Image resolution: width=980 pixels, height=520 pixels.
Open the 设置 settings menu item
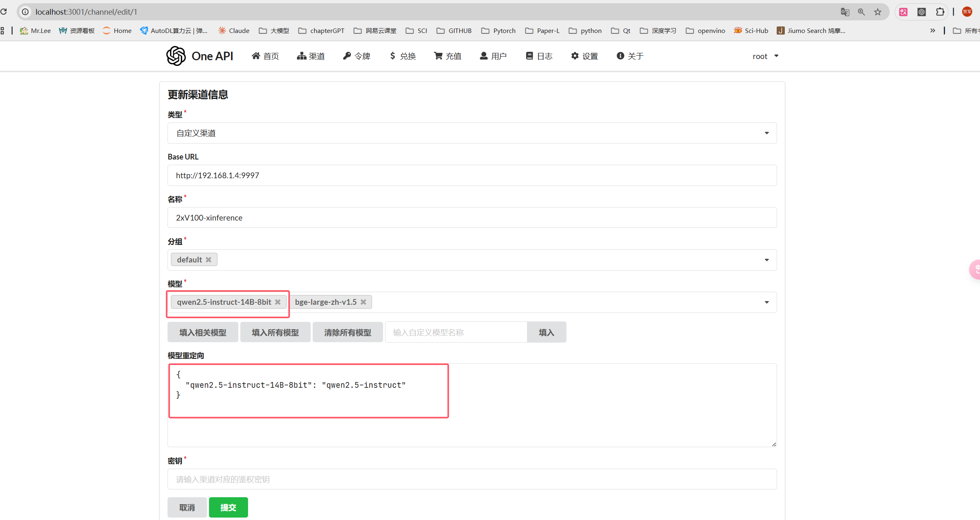click(584, 56)
